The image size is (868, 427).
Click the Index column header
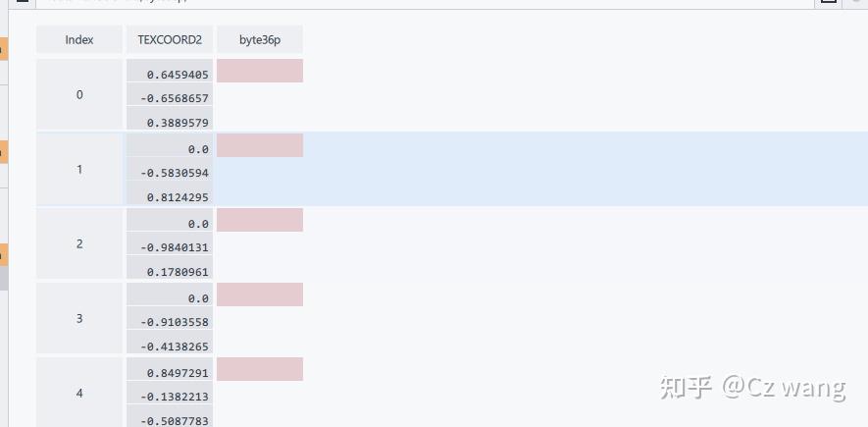79,39
